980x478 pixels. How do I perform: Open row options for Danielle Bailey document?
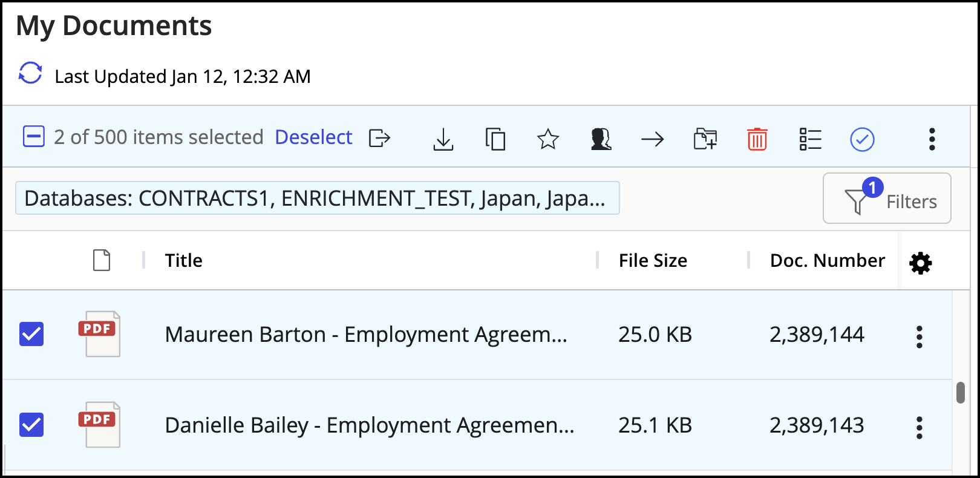coord(920,428)
